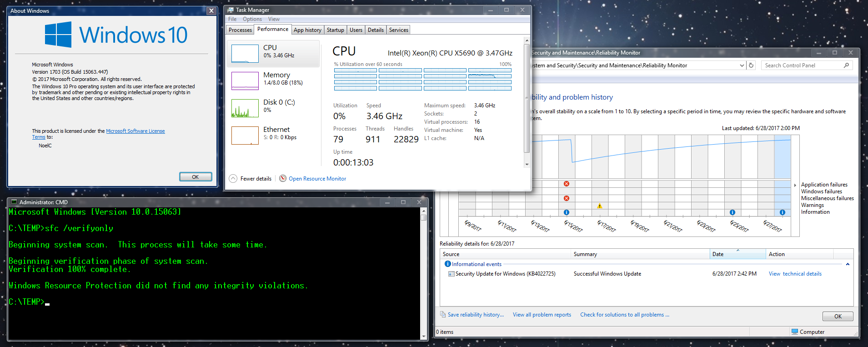Open the Options menu in Task Manager
Image resolution: width=868 pixels, height=347 pixels.
pos(252,19)
